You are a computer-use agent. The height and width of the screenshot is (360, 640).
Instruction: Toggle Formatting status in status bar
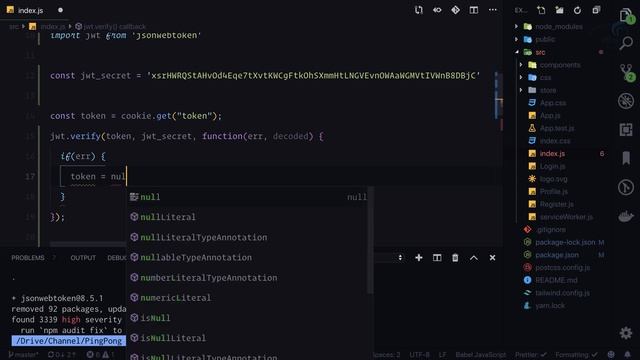click(576, 355)
